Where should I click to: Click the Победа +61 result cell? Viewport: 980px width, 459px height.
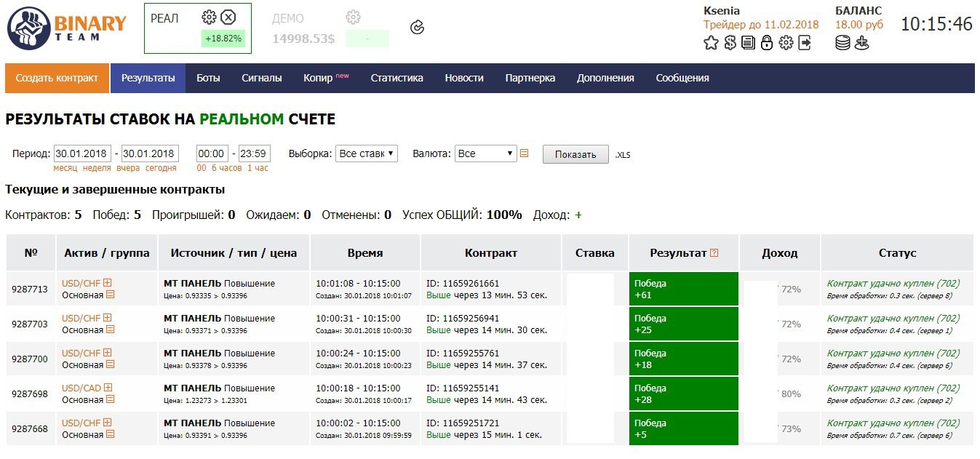tap(684, 289)
